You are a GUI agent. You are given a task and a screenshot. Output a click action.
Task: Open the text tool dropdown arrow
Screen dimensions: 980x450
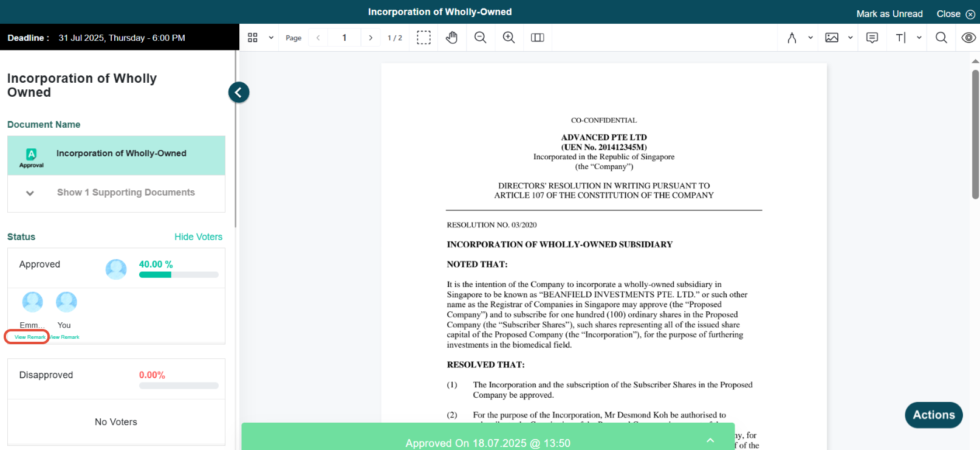point(919,38)
